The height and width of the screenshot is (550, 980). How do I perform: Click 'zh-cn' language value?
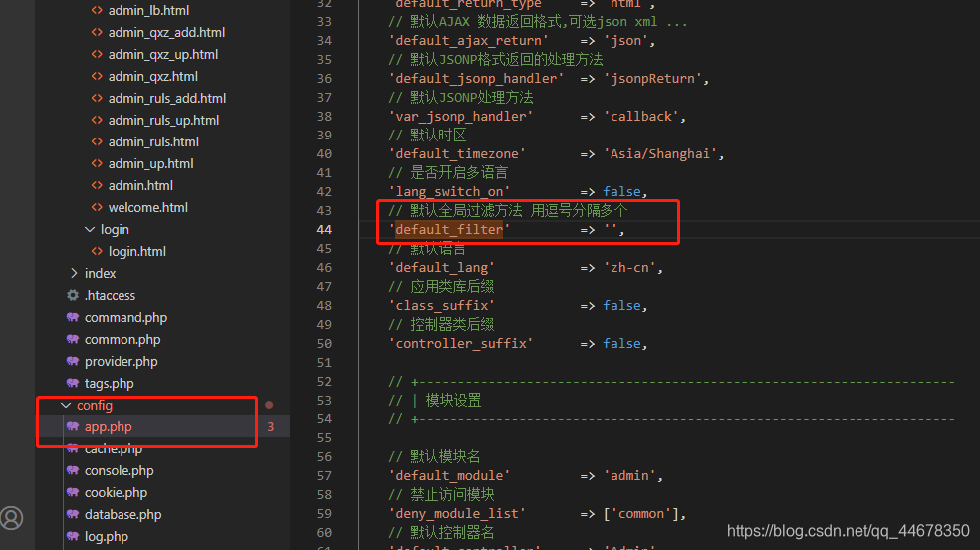tap(629, 267)
